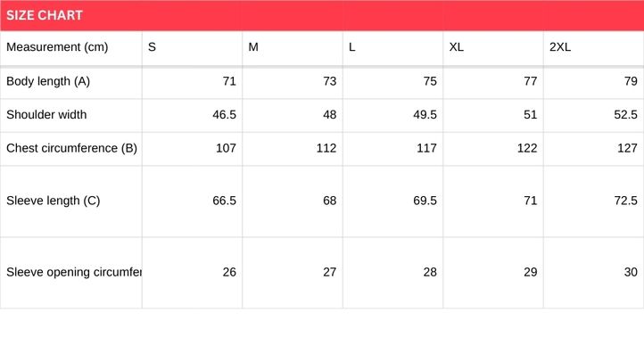The width and height of the screenshot is (644, 362).
Task: Select the Body length (A) row label
Action: point(48,81)
